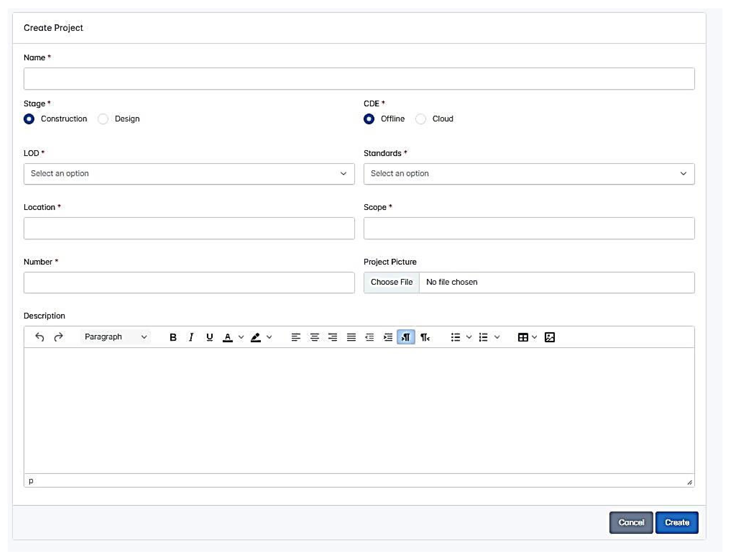Open the Paragraph format dropdown
The image size is (731, 560).
pyautogui.click(x=115, y=337)
